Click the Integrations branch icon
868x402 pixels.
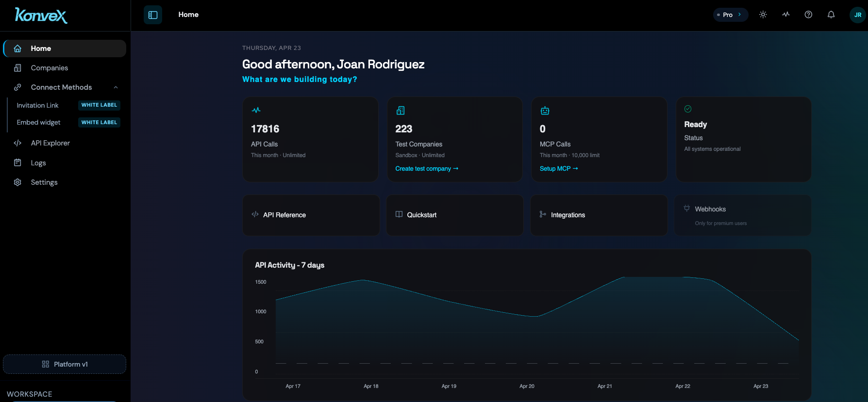point(543,214)
